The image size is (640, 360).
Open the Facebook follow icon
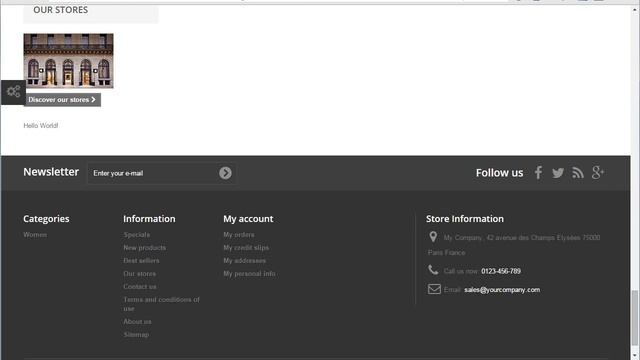pyautogui.click(x=538, y=173)
